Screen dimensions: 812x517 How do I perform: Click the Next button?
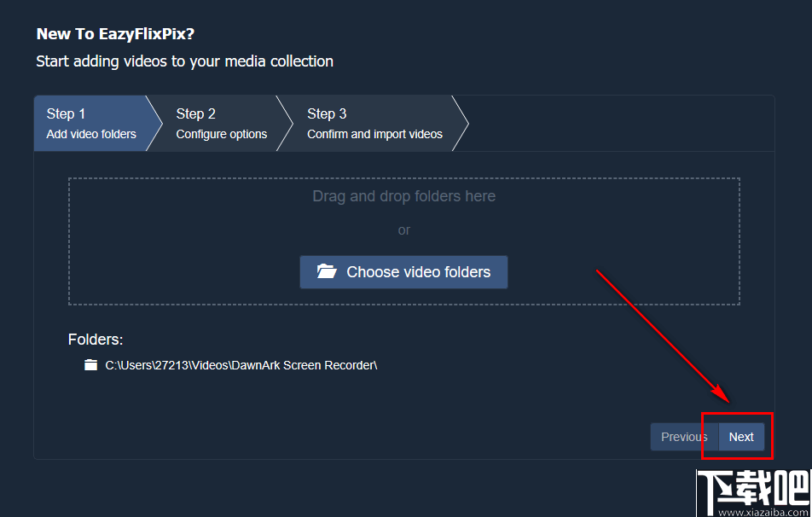tap(741, 437)
